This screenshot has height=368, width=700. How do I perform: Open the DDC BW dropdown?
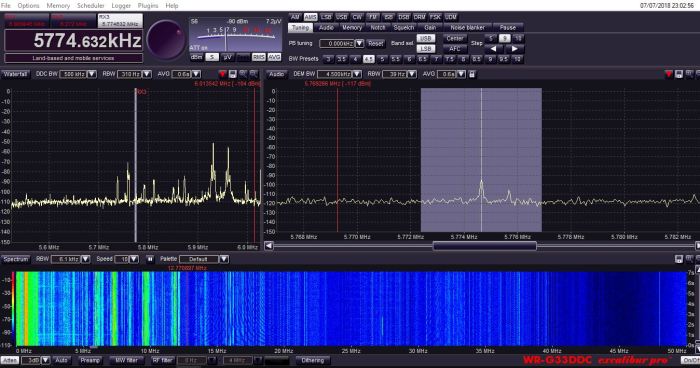[92, 74]
